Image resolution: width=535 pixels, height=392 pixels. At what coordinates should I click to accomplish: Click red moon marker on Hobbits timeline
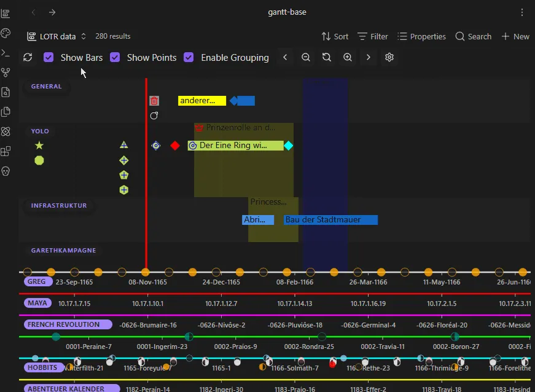332,364
